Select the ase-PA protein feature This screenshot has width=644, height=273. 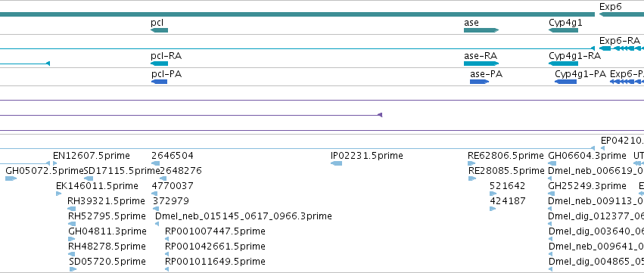coord(479,82)
